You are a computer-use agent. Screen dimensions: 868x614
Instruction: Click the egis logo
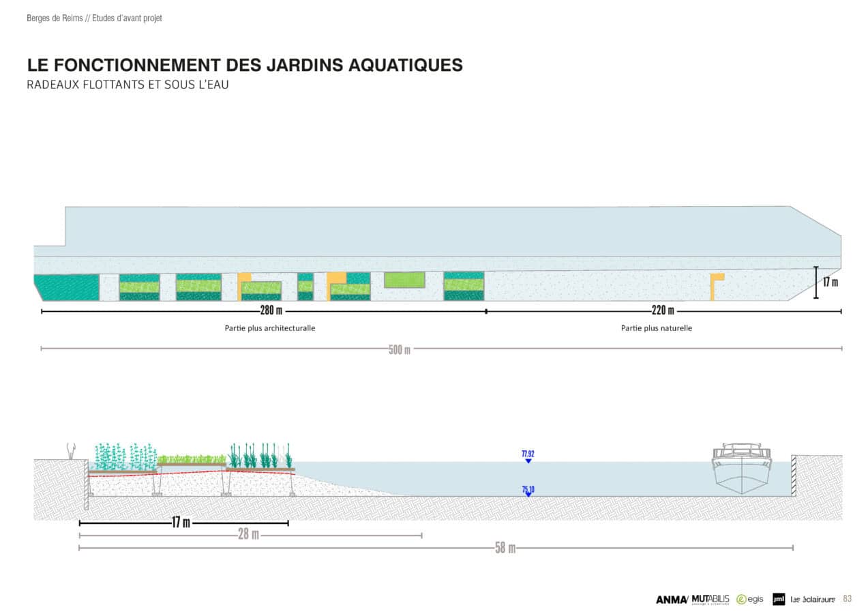click(750, 599)
